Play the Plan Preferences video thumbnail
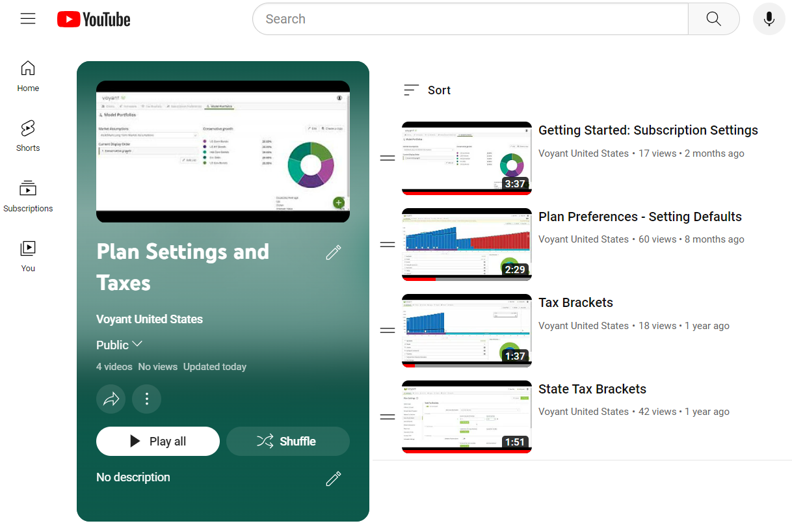792x532 pixels. coord(467,245)
